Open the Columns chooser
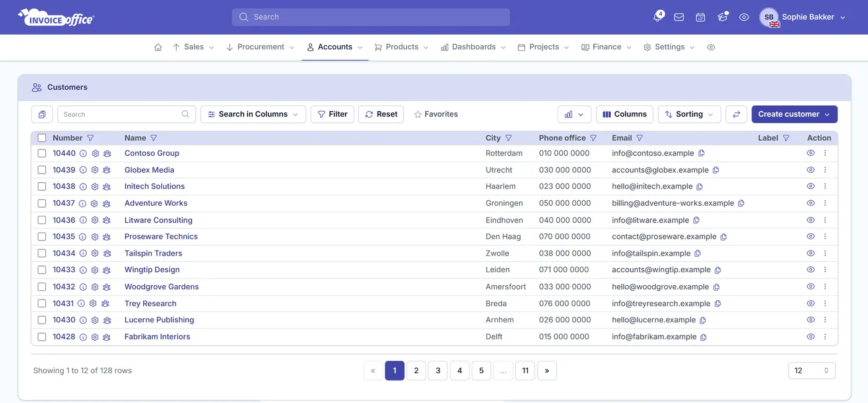The height and width of the screenshot is (403, 868). point(624,114)
